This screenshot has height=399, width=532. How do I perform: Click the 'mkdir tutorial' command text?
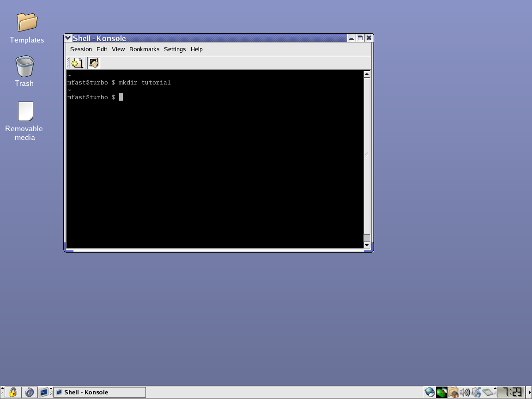coord(145,83)
